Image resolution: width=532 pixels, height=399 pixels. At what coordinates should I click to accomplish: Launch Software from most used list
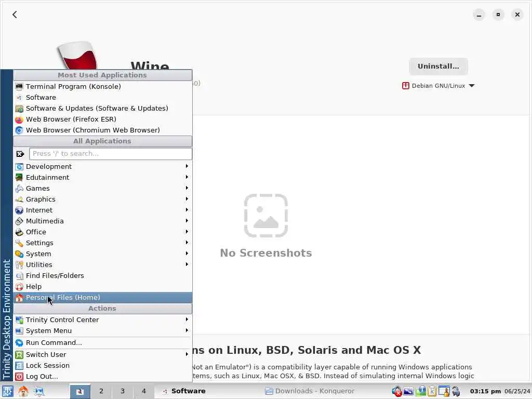coord(102,97)
